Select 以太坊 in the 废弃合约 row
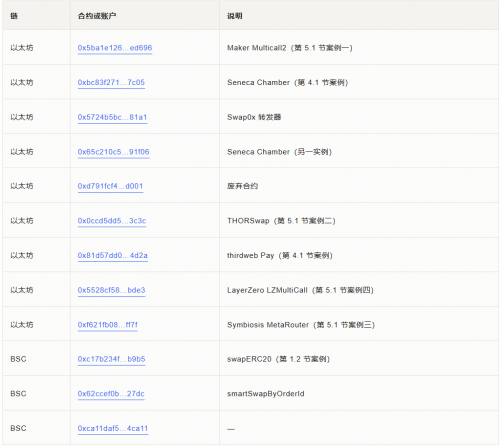 click(22, 186)
